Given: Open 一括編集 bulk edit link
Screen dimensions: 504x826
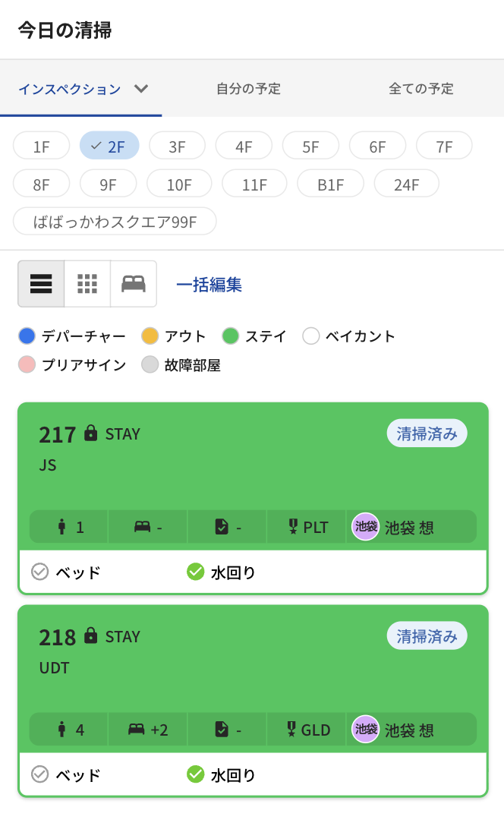Looking at the screenshot, I should 209,285.
